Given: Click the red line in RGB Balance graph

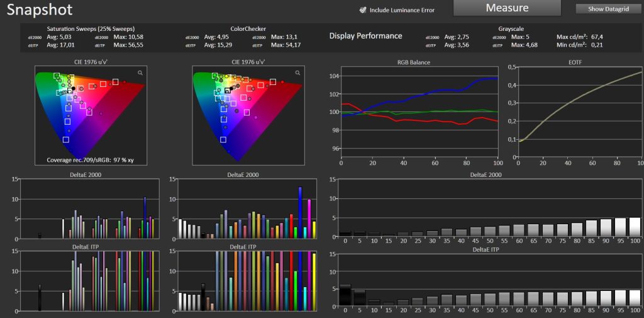Looking at the screenshot, I should [x=440, y=121].
